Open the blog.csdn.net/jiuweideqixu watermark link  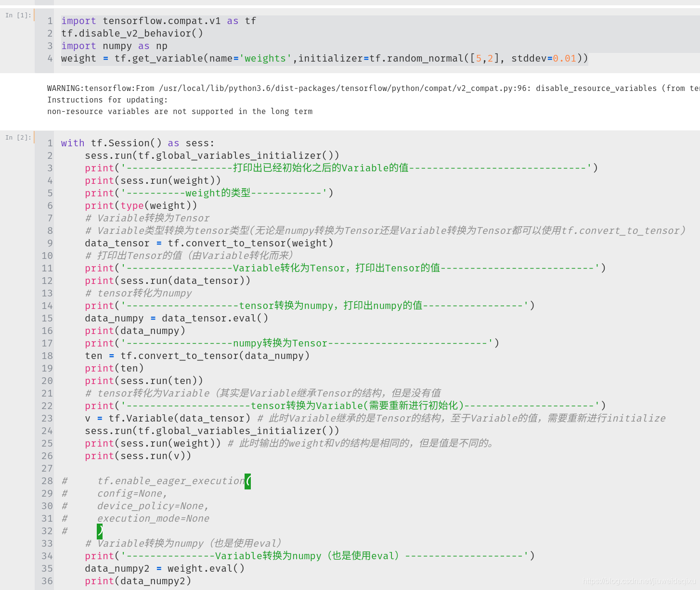pos(640,581)
